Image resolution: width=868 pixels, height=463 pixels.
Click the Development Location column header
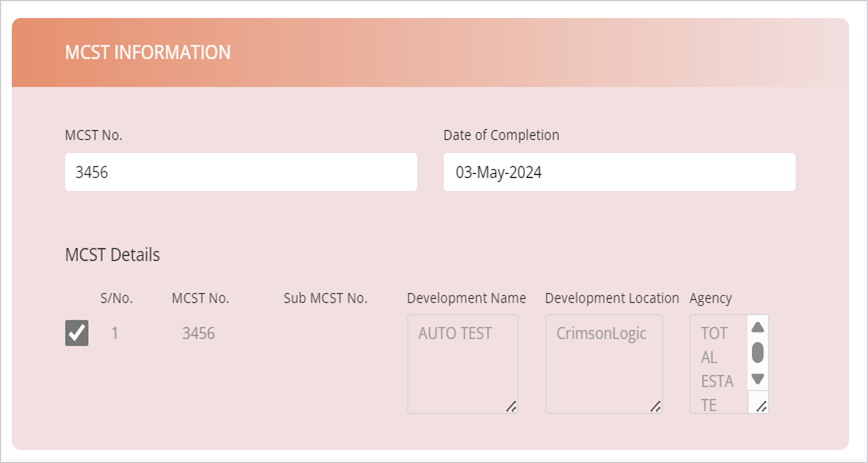[x=612, y=298]
